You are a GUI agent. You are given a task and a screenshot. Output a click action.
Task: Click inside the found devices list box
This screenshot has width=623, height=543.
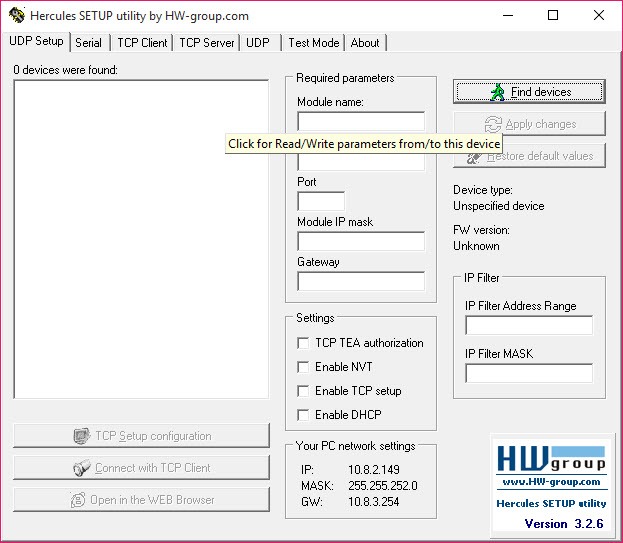[x=141, y=239]
